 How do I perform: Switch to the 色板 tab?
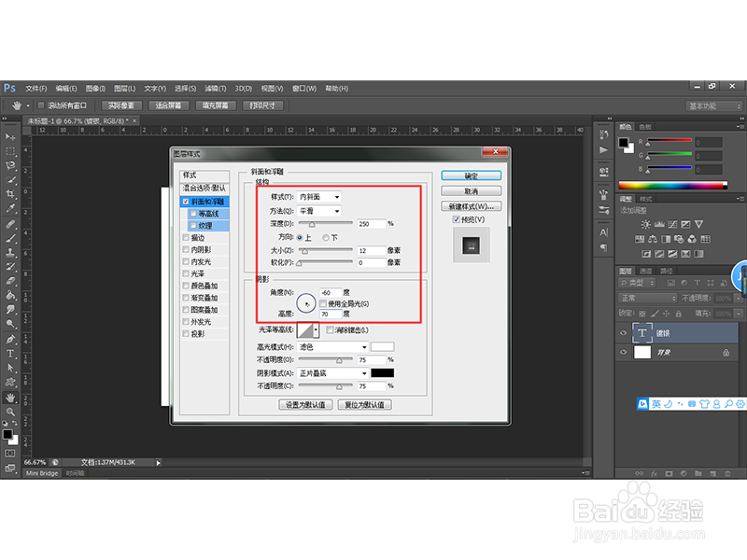click(x=645, y=127)
